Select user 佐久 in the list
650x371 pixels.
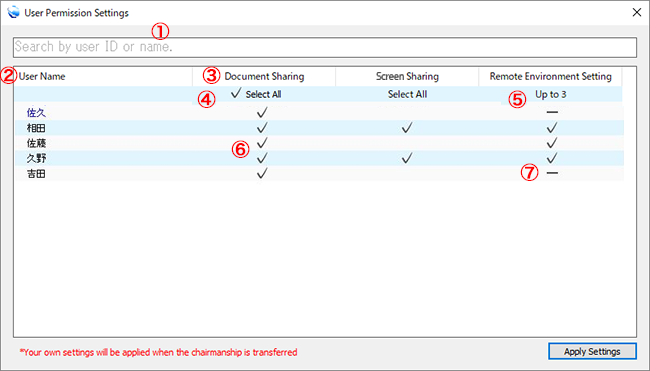36,112
